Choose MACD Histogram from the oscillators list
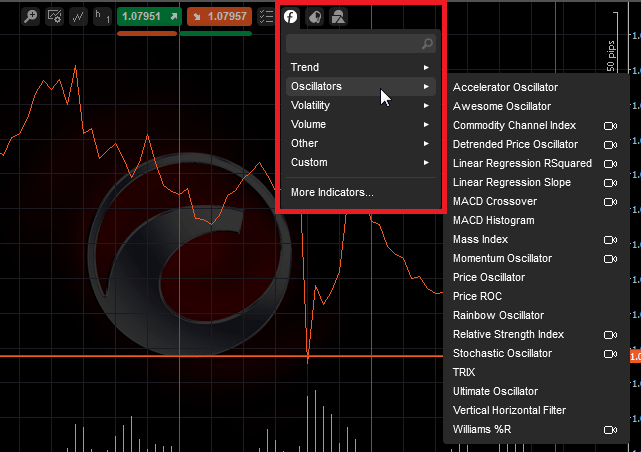 (494, 220)
